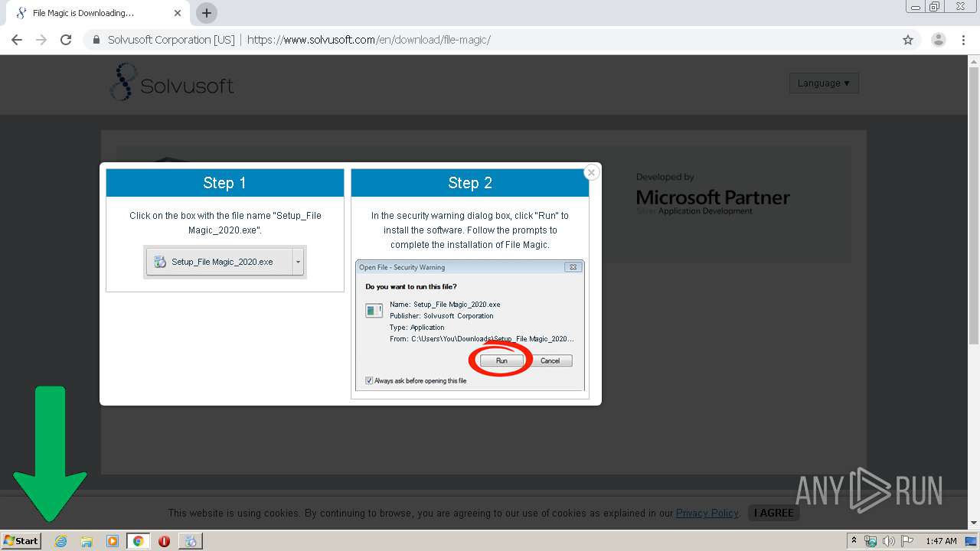Click the forward navigation arrow
The width and height of the screenshot is (980, 551).
(x=41, y=40)
